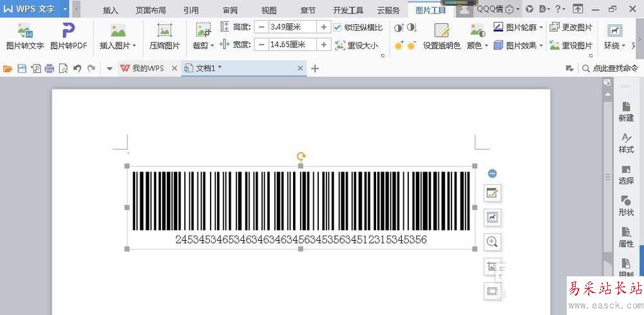Open file with the folder icon
This screenshot has width=644, height=315.
[7, 68]
